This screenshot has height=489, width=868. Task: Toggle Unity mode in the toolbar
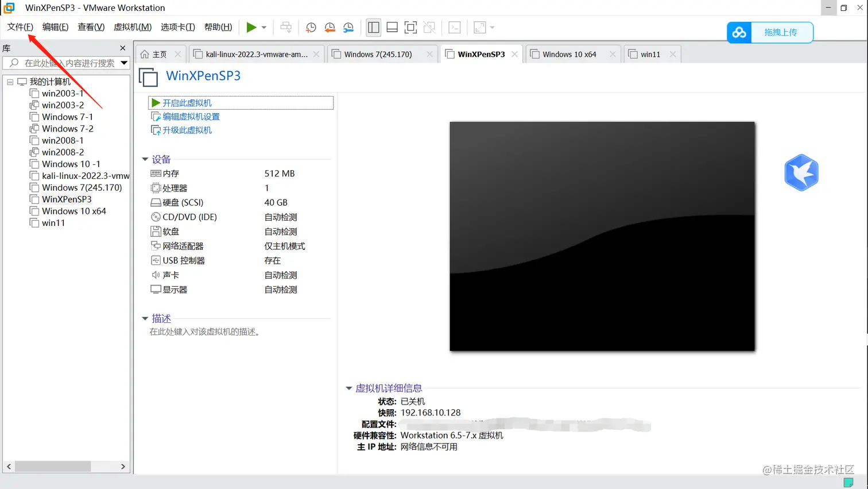point(429,27)
